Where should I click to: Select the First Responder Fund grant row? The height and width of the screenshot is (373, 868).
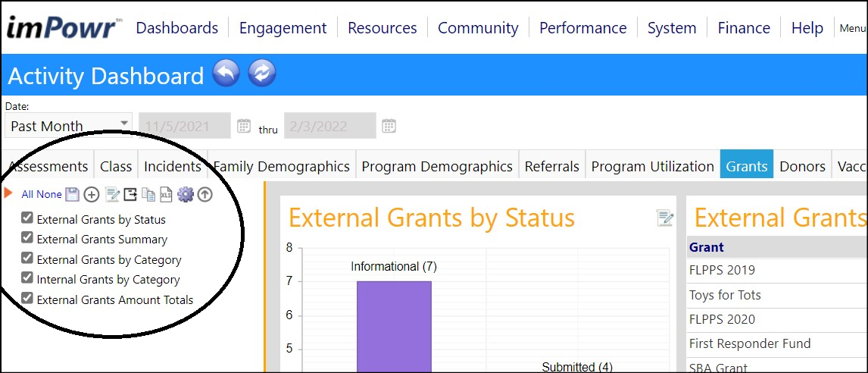click(777, 343)
